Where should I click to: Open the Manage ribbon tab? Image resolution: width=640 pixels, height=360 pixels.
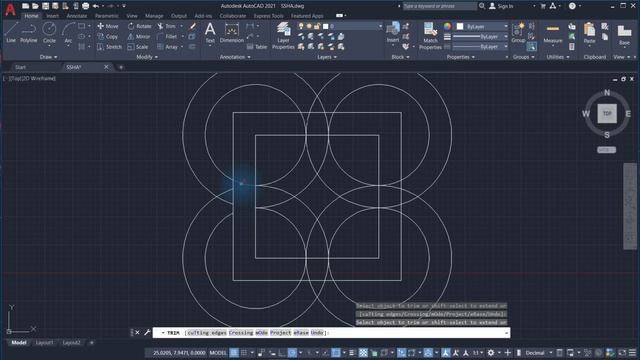[x=154, y=16]
